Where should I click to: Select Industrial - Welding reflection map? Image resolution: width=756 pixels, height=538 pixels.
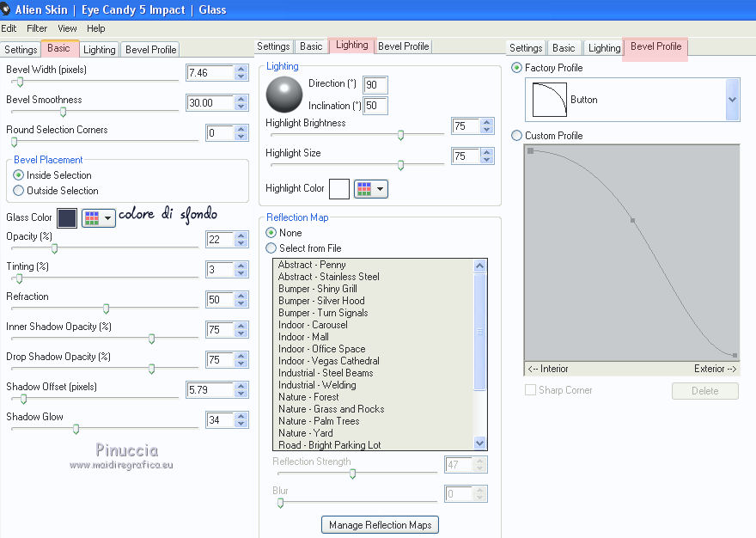pyautogui.click(x=317, y=385)
